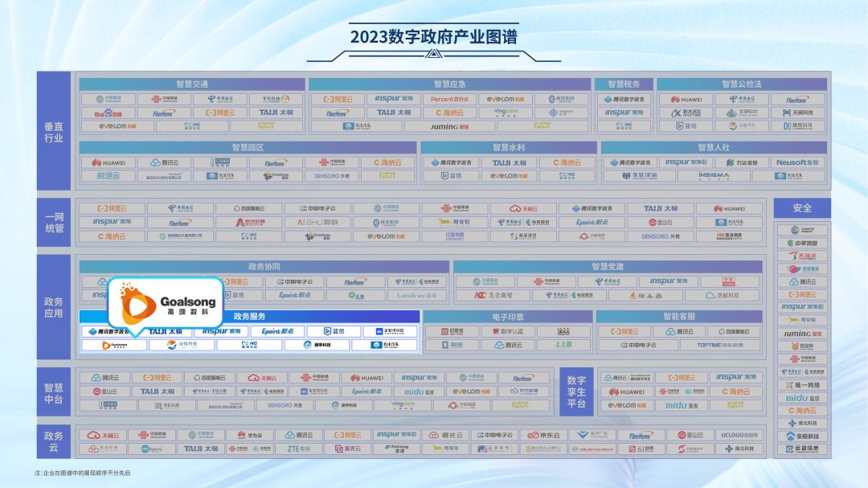
Task: Select the 智慧交通 section header
Action: pyautogui.click(x=192, y=84)
